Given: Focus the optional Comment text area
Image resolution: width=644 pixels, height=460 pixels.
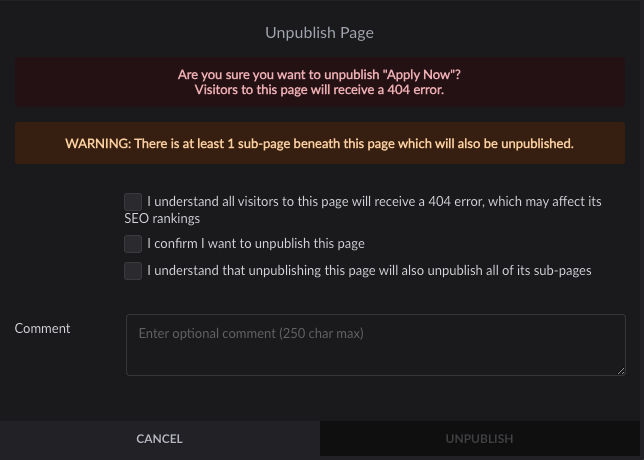Looking at the screenshot, I should coord(376,345).
